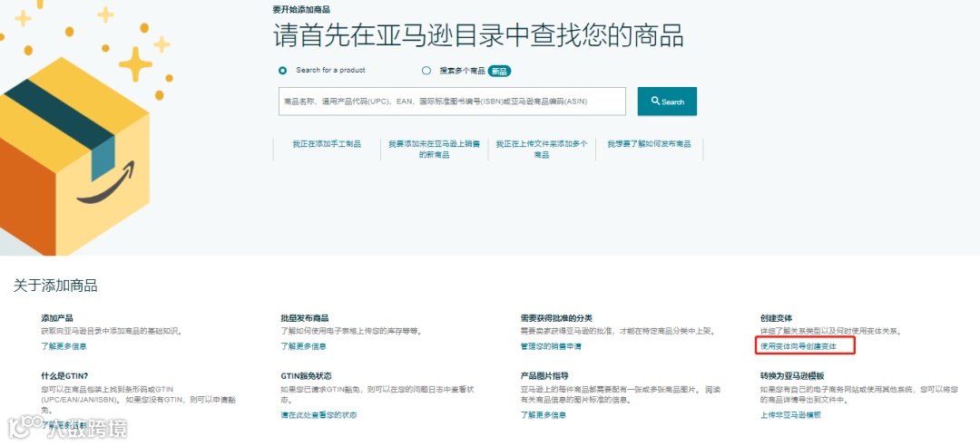
Task: Click the teal Search button
Action: click(667, 102)
